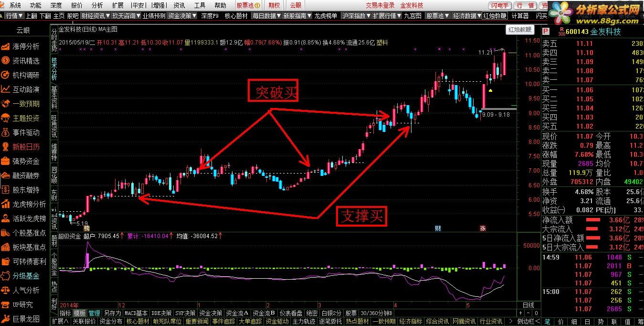Select the 仪表看盘 indicator tab

291,313
